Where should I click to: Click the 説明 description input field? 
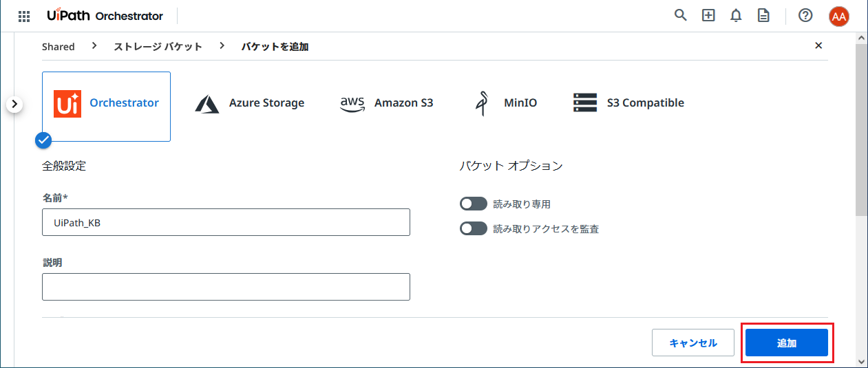[x=226, y=287]
